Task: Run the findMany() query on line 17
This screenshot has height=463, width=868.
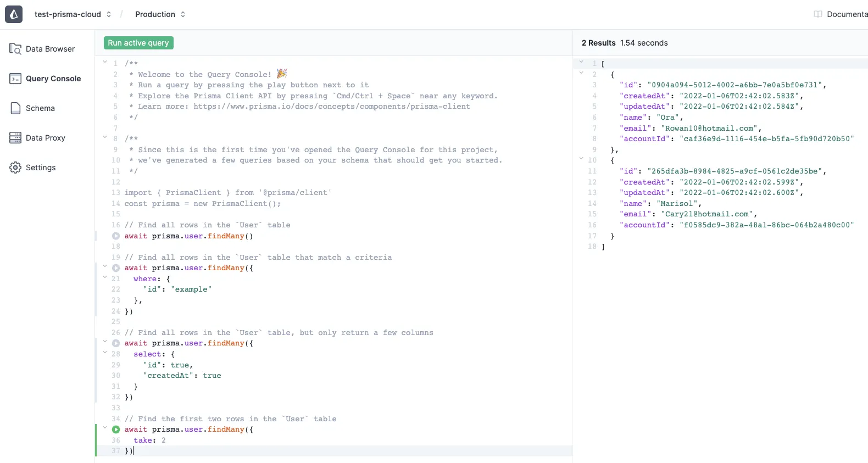Action: (x=116, y=236)
